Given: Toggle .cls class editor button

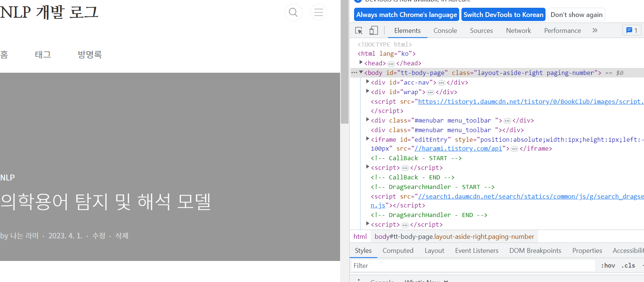Looking at the screenshot, I should coord(628,266).
